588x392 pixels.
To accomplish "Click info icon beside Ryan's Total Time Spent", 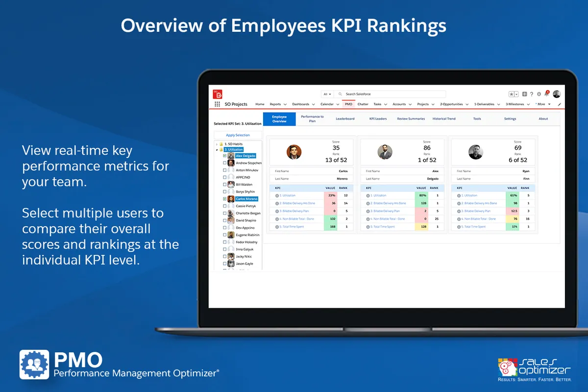I will (459, 227).
